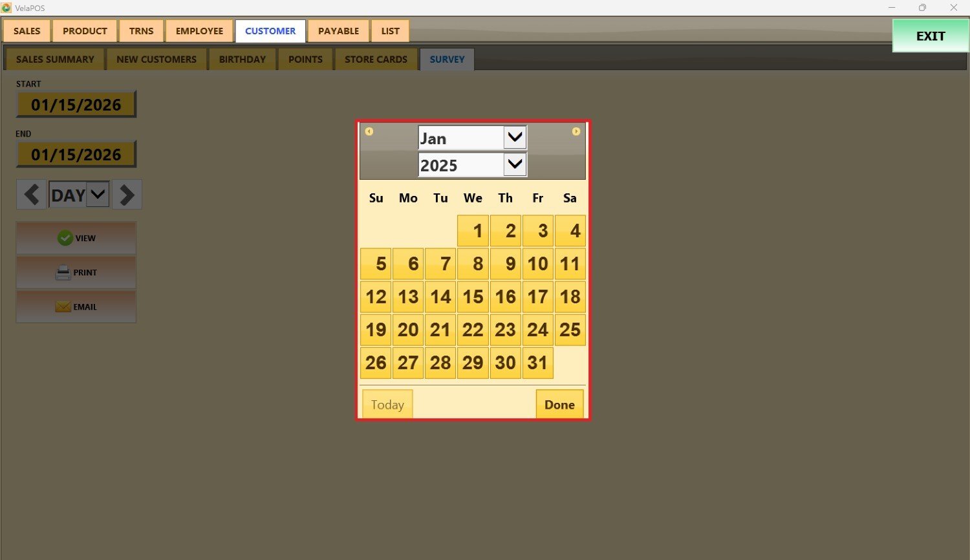
Task: Expand the month dropdown showing Jan
Action: tap(515, 138)
